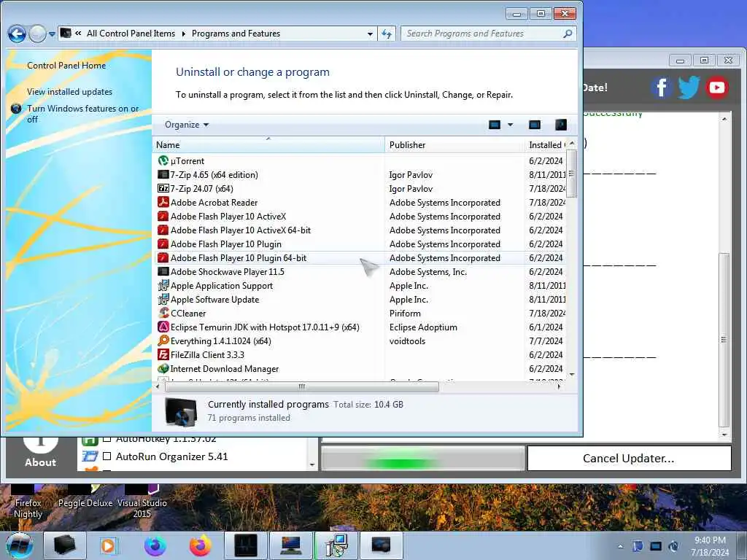Image resolution: width=747 pixels, height=560 pixels.
Task: Show the preview pane toolbar icon
Action: (535, 125)
